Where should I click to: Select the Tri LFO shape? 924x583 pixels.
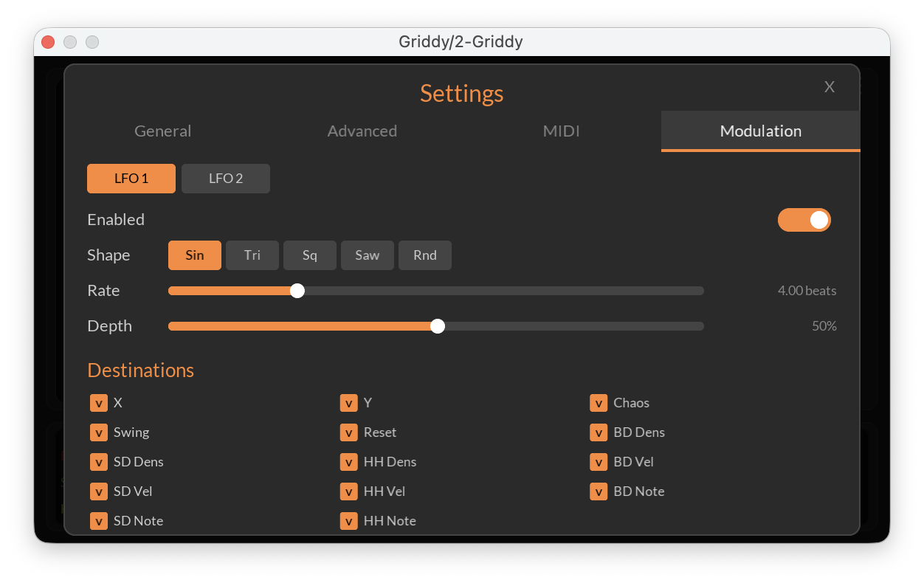252,255
